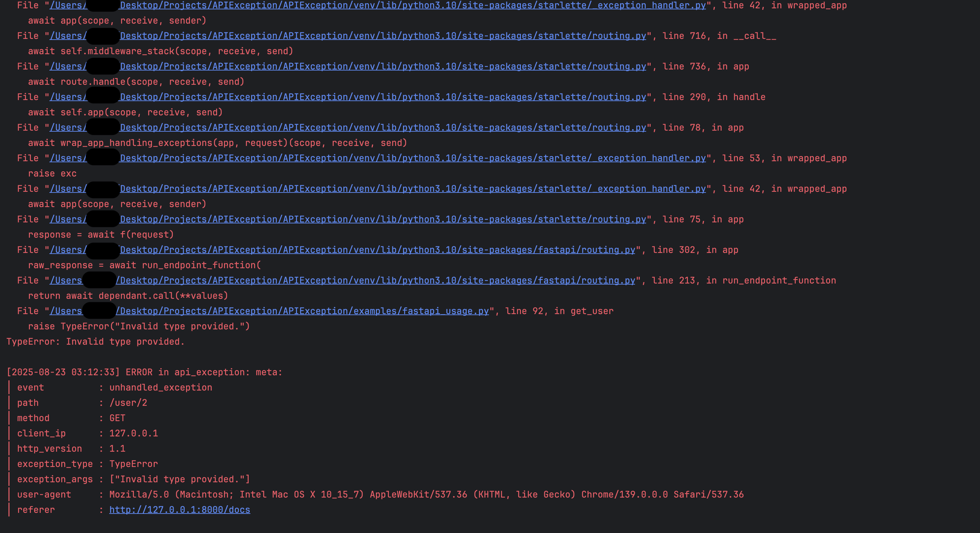Click the 'await wrap_app_handling_exceptions(app, request)' line
The height and width of the screenshot is (533, 980).
coord(218,143)
